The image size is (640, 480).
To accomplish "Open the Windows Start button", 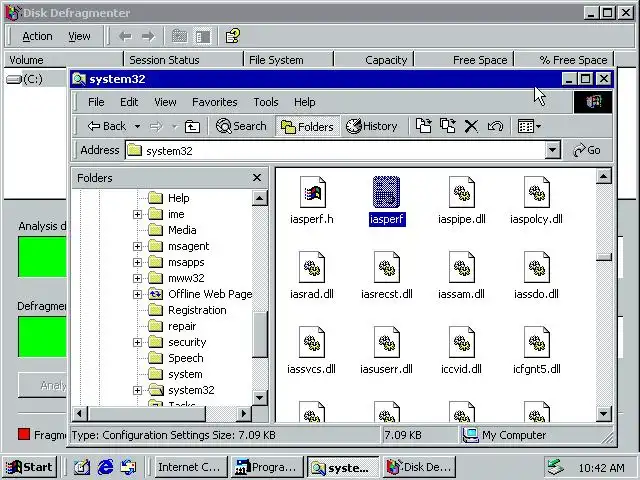I will pos(29,467).
